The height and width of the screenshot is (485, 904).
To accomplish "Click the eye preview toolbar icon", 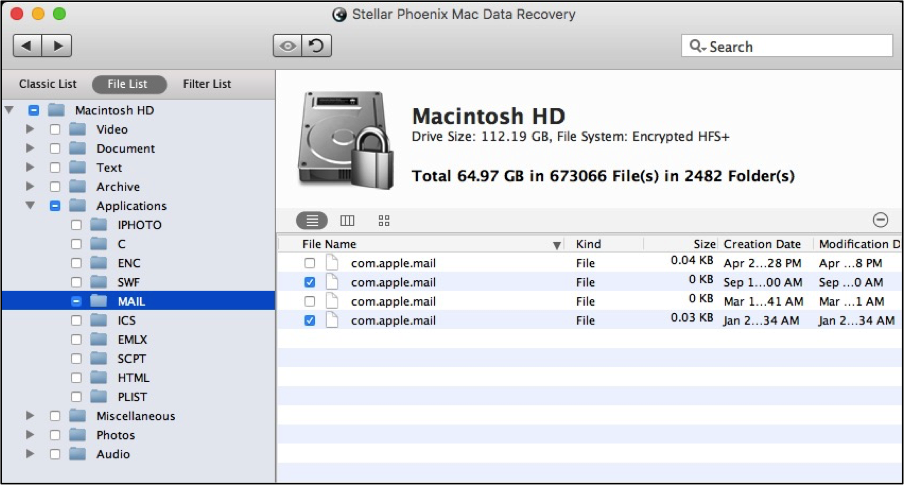I will click(x=287, y=46).
